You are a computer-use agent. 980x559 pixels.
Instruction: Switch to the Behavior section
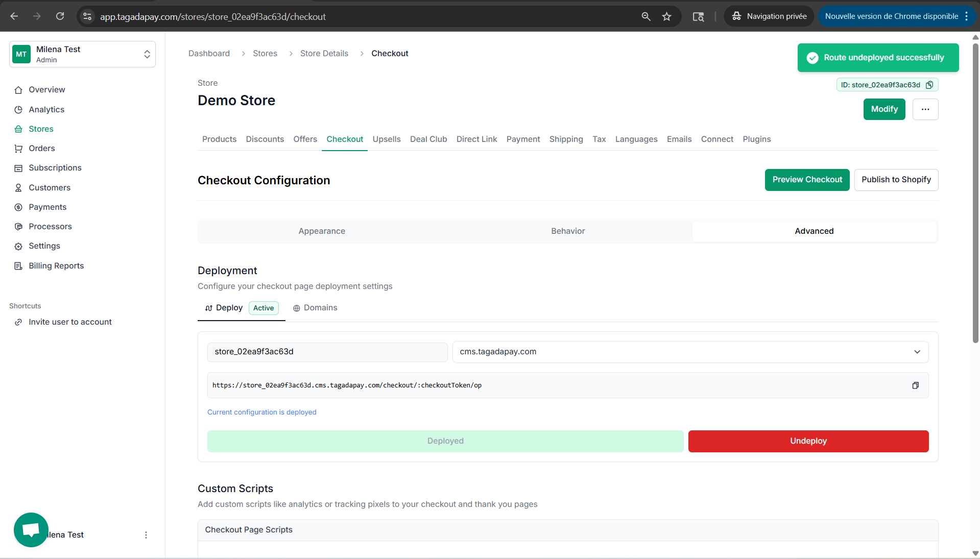(568, 231)
